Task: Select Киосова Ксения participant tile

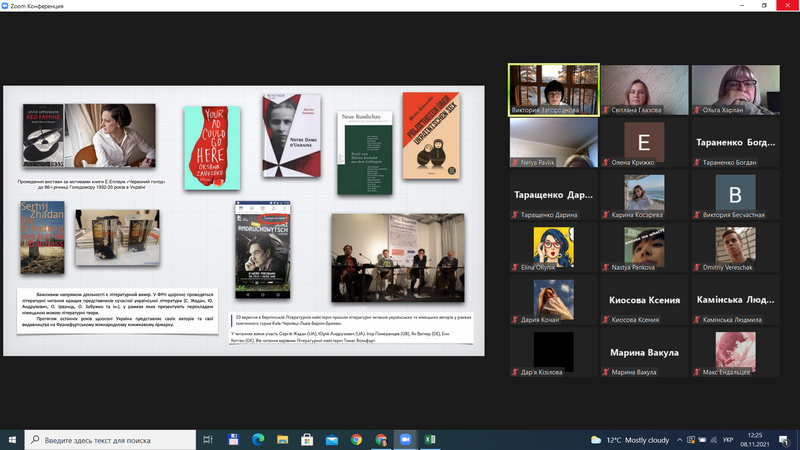Action: [x=644, y=300]
